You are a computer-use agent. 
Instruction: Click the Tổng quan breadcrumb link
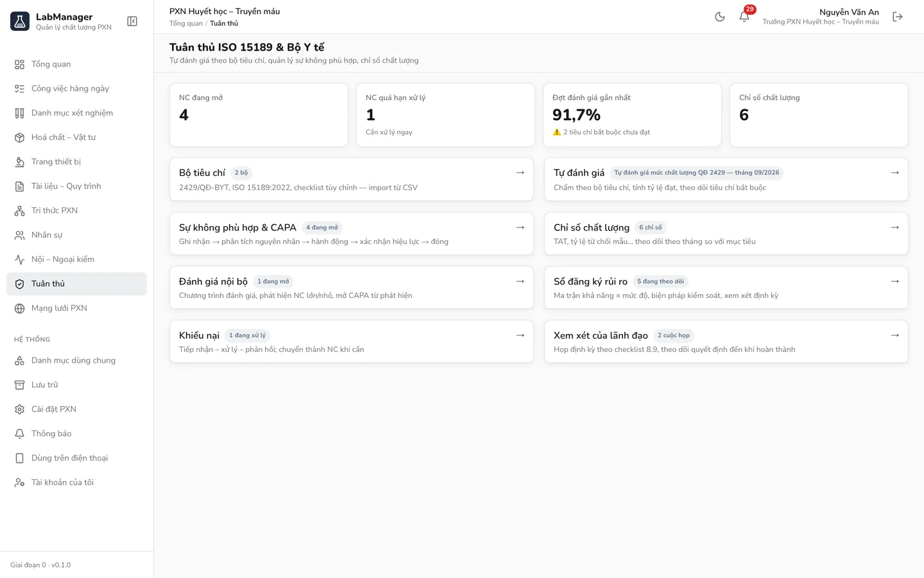(x=186, y=23)
